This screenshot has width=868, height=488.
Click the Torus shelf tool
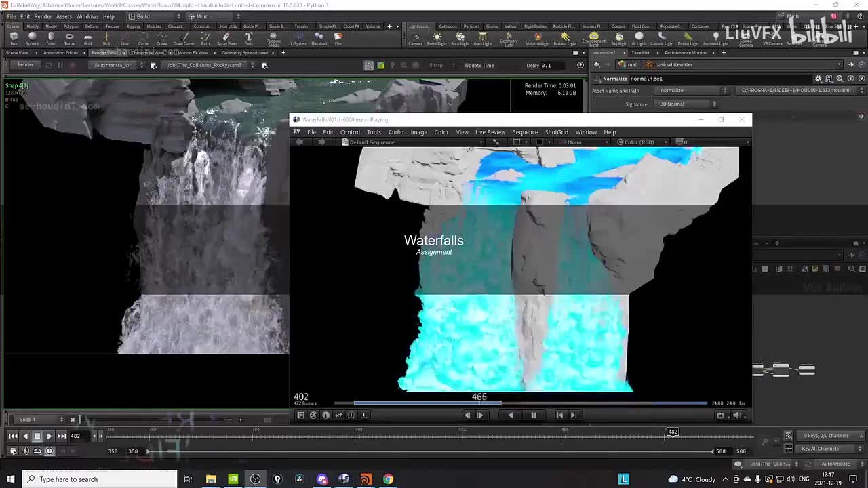pos(69,38)
